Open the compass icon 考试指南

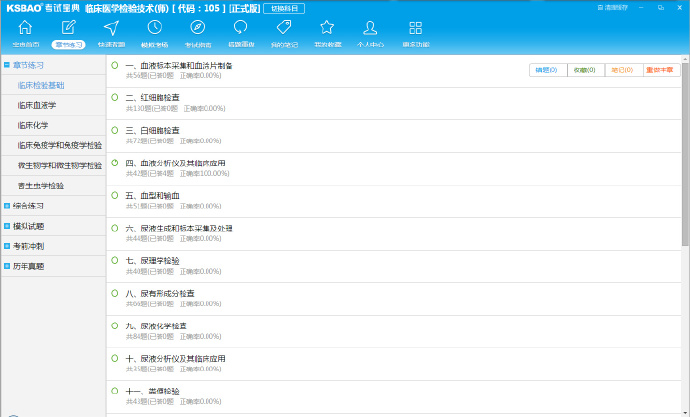(x=198, y=28)
